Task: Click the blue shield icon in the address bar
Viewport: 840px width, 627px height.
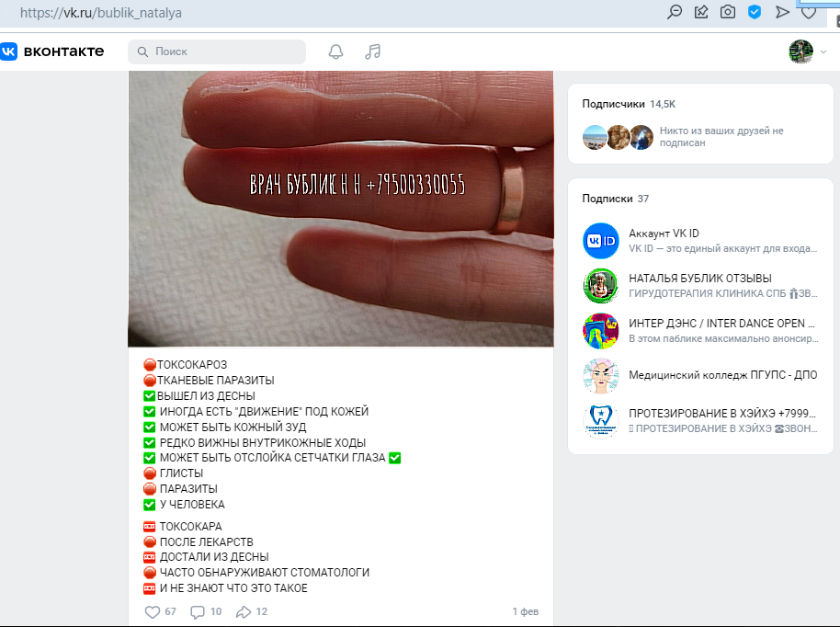Action: [755, 12]
